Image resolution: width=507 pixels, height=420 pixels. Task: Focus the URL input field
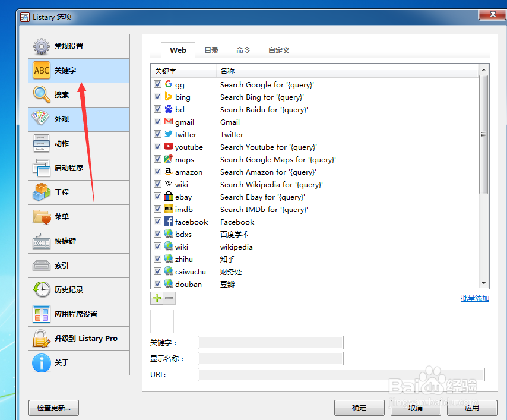click(341, 374)
